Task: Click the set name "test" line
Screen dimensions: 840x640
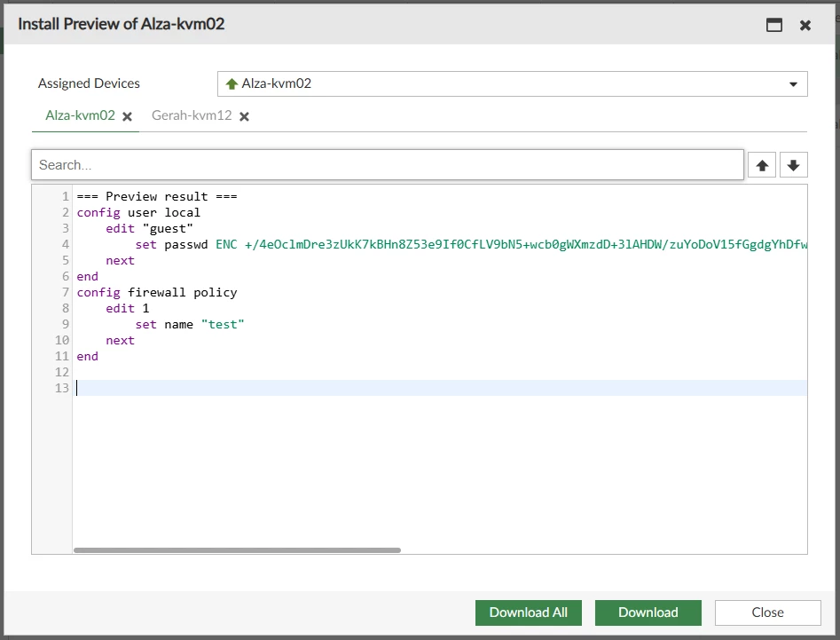Action: pyautogui.click(x=190, y=324)
